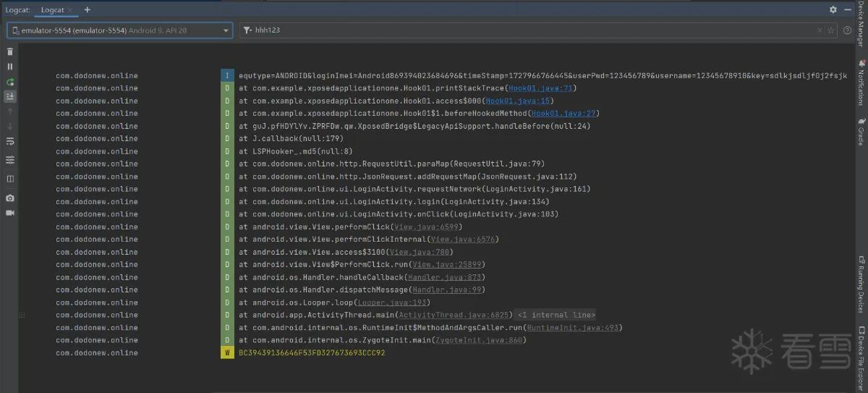Open RuntimeInit.java:493 link

point(572,327)
